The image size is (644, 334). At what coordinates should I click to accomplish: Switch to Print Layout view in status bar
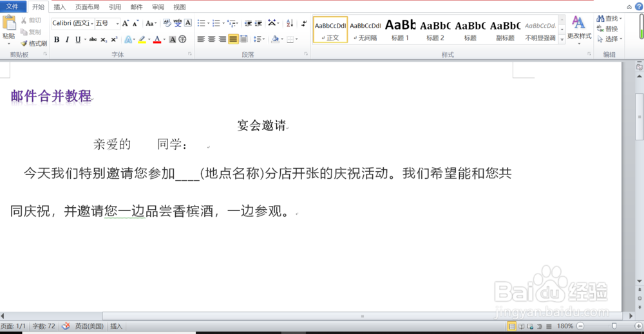(512, 326)
